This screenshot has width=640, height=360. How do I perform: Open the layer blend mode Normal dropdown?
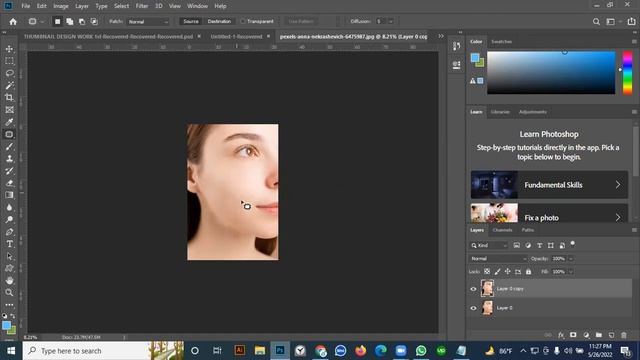click(x=498, y=258)
